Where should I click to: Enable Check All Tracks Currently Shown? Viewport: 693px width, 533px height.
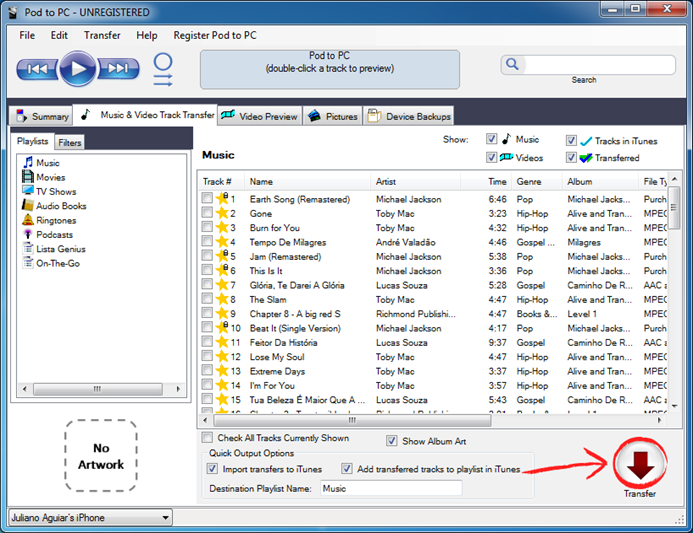pyautogui.click(x=207, y=438)
